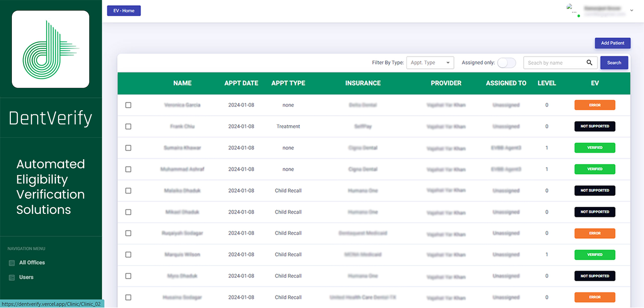Open All Offices in navigation menu
Screen dimensions: 644x308
32,263
